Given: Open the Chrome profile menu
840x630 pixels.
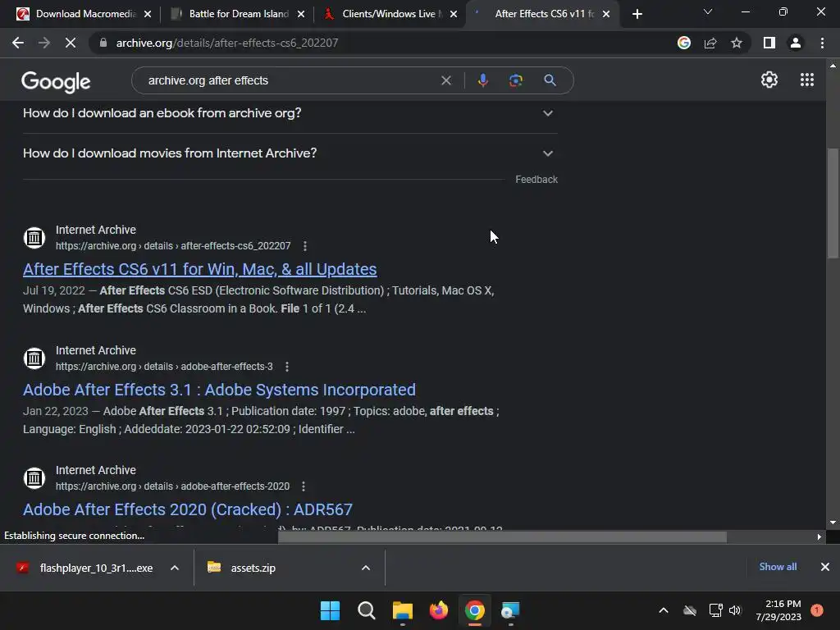Looking at the screenshot, I should (796, 43).
